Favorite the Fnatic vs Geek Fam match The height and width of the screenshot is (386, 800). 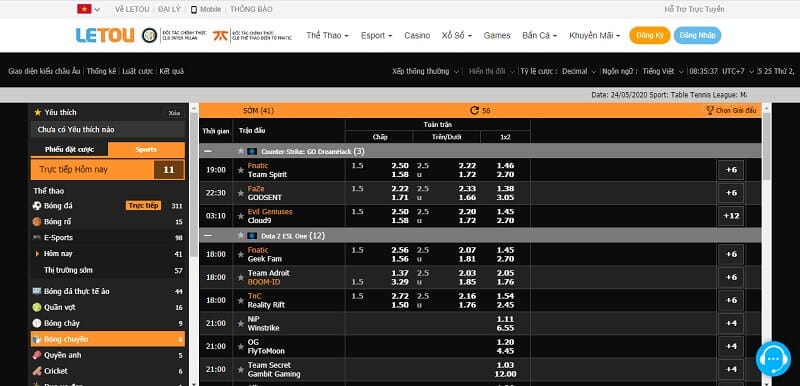point(241,254)
